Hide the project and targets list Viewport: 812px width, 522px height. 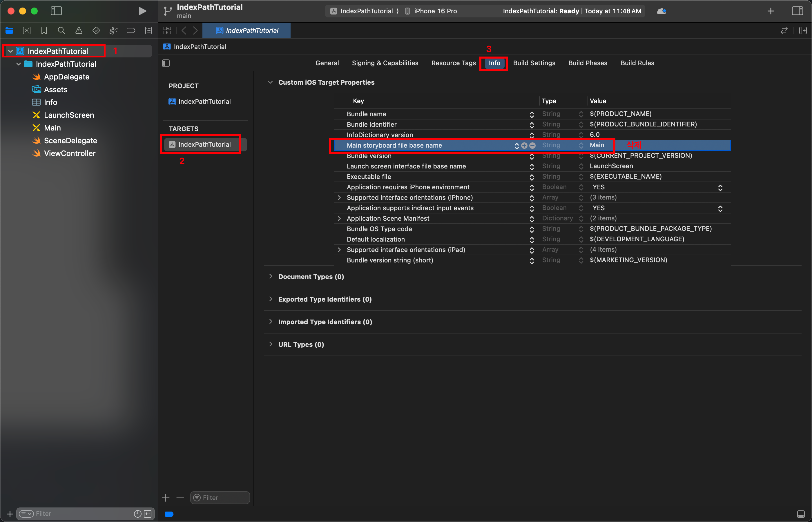click(166, 63)
